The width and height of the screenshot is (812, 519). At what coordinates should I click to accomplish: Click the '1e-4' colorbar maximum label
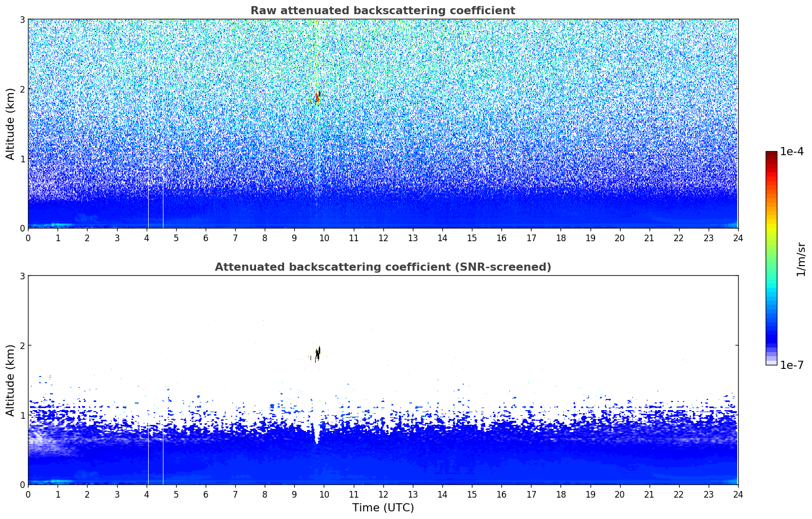pyautogui.click(x=792, y=152)
